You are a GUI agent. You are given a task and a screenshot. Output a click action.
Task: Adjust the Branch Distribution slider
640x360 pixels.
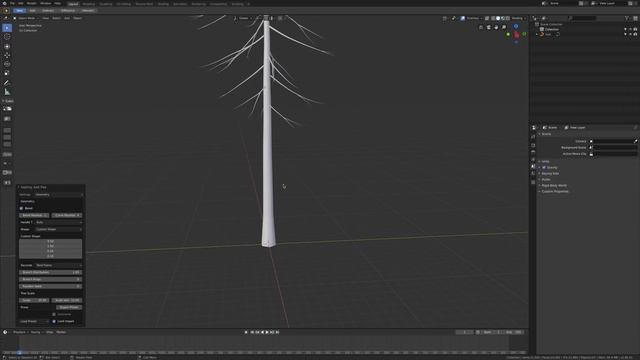(x=51, y=272)
